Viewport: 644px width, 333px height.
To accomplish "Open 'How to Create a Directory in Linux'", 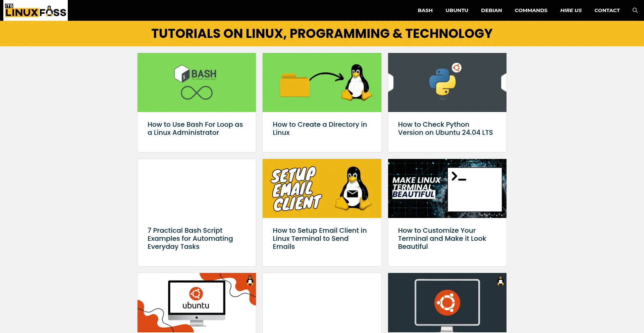I will pyautogui.click(x=320, y=128).
